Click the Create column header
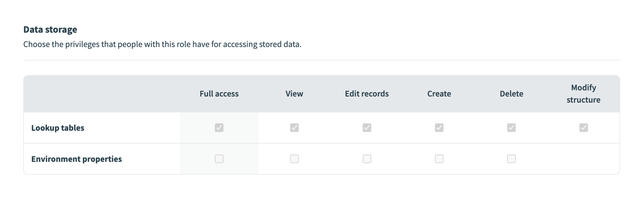 pos(439,94)
